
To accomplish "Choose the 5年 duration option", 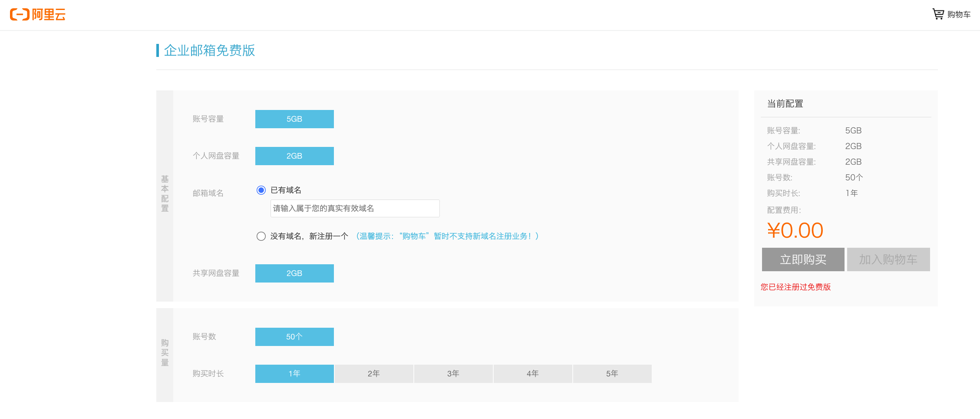I will click(x=612, y=373).
